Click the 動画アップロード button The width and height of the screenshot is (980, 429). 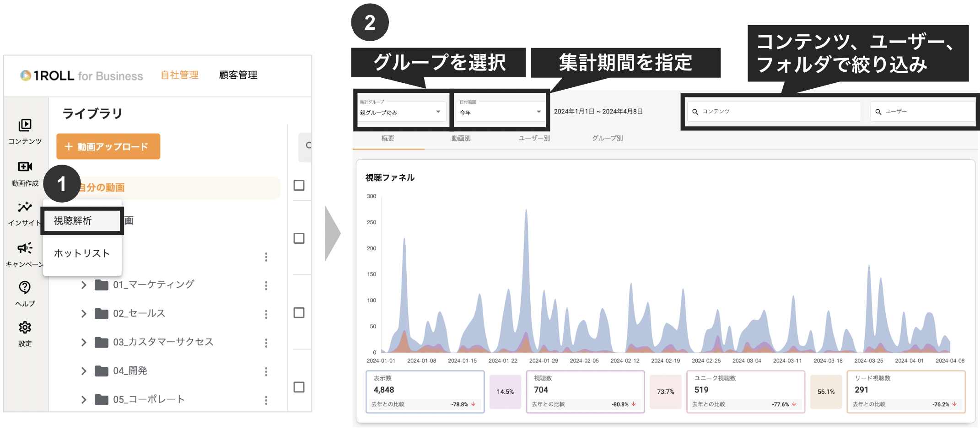108,146
